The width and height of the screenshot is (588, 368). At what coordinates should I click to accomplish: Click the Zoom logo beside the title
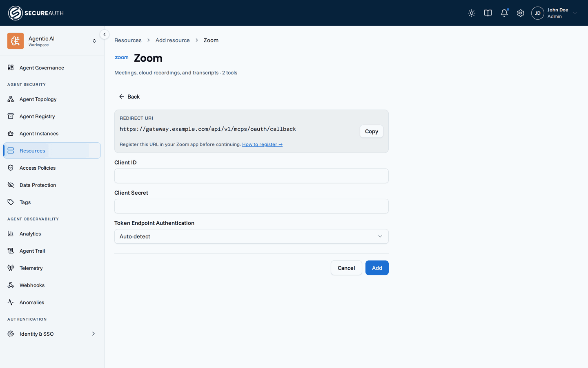click(122, 58)
